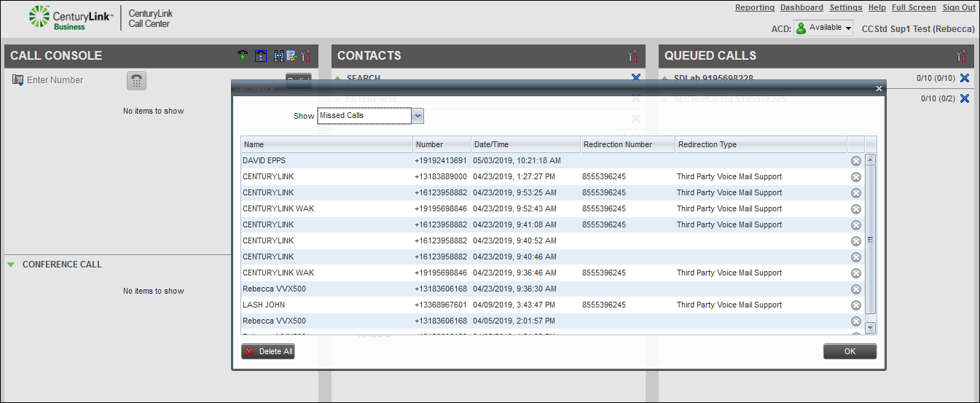Sort call history by Number column
This screenshot has height=403, width=980.
tap(442, 144)
